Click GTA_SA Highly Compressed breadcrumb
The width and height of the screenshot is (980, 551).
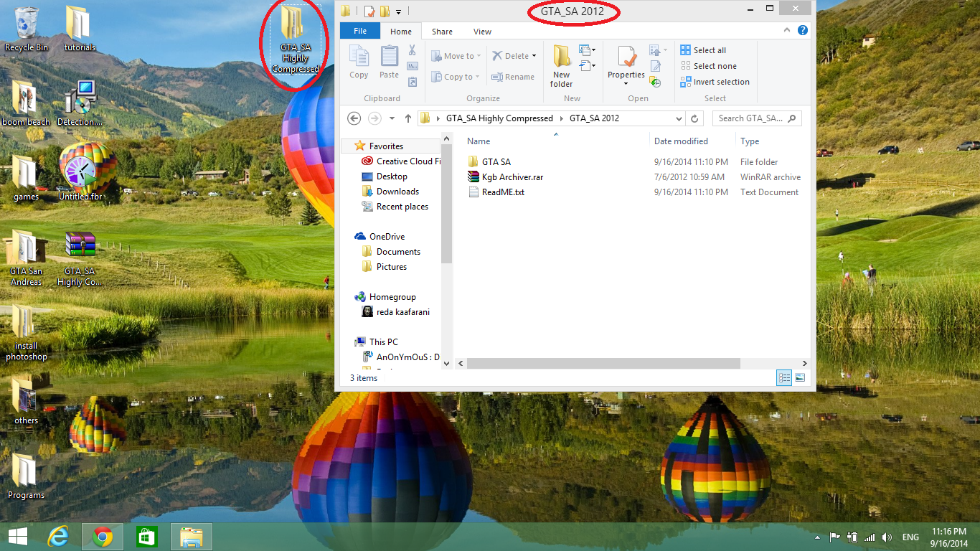(499, 118)
